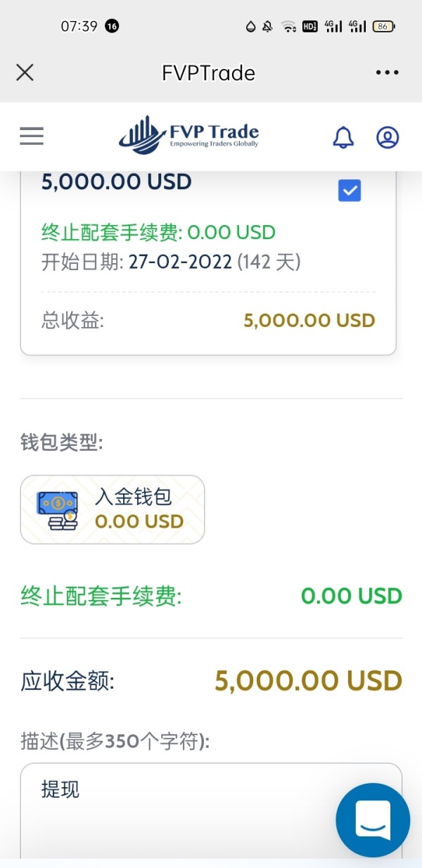
Task: Close the FVPTrade web view
Action: [x=25, y=72]
